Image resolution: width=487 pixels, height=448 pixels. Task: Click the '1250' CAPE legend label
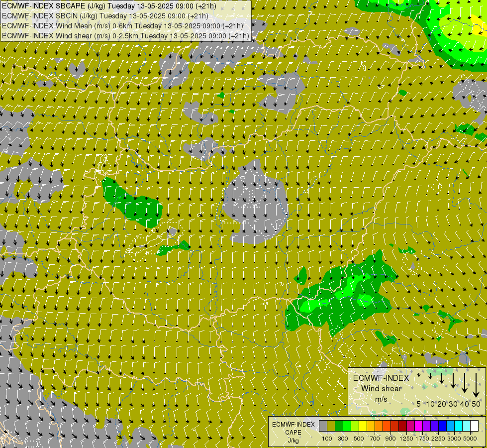coord(406,439)
